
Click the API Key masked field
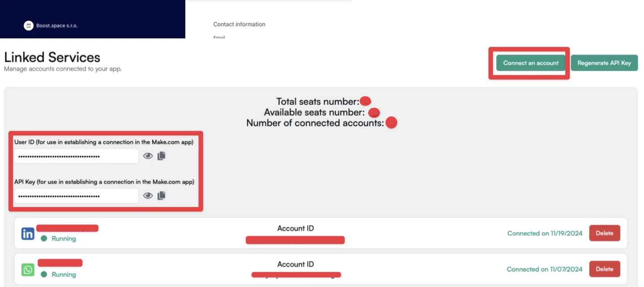pos(76,196)
